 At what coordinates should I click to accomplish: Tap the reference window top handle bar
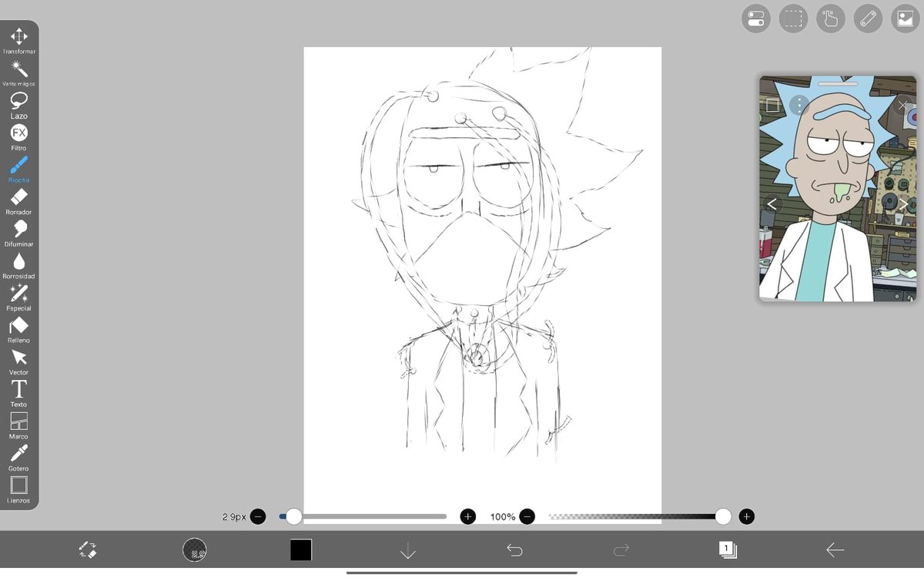coord(838,82)
